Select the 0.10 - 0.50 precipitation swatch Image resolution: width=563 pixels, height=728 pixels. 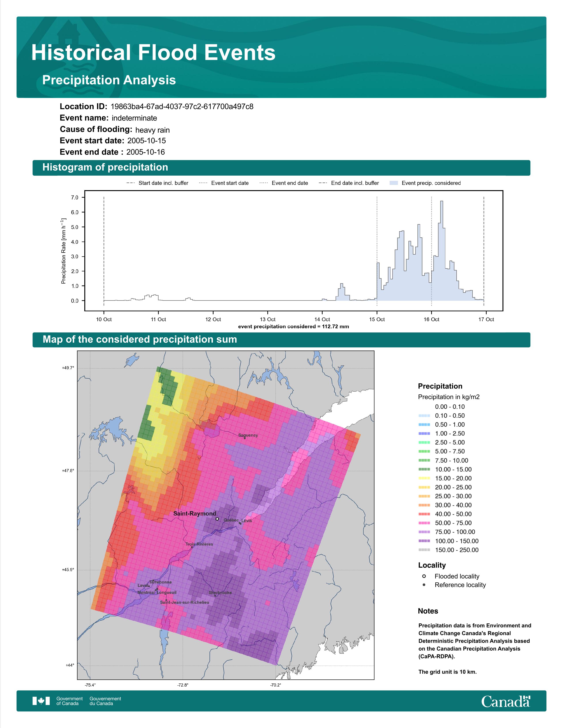pyautogui.click(x=424, y=416)
